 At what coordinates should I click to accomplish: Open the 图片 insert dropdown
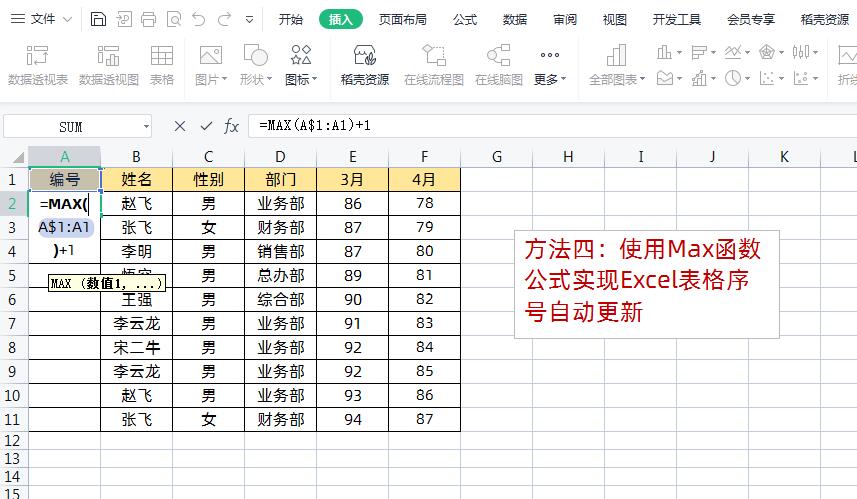(x=211, y=65)
